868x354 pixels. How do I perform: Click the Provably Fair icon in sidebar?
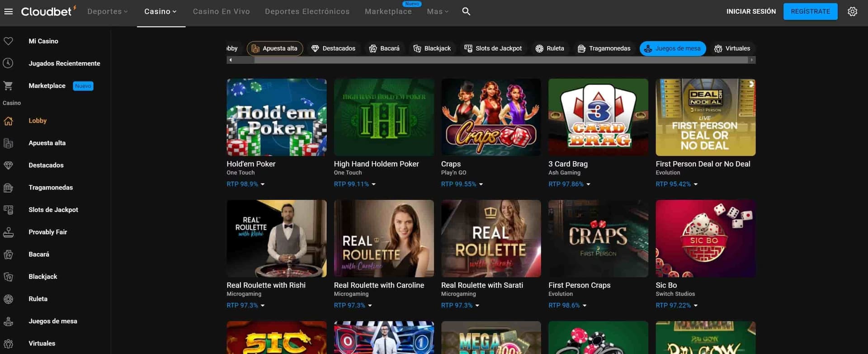8,232
